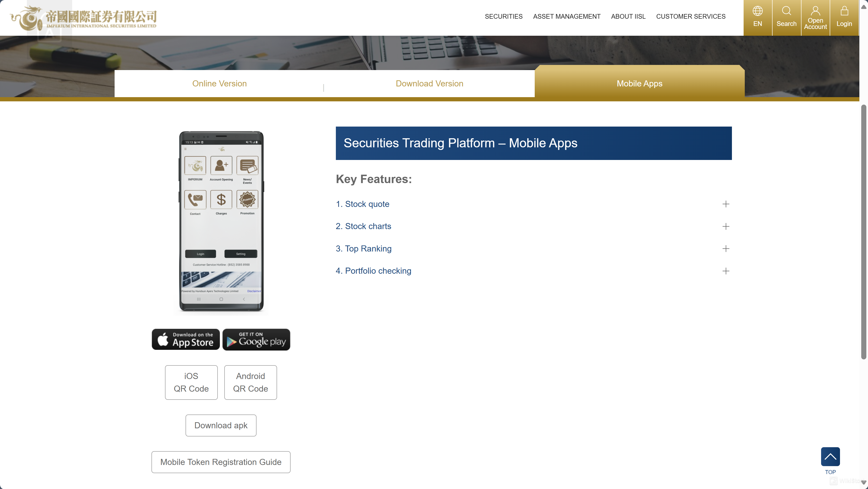Click the App Store download icon
Viewport: 868px width, 489px height.
[x=185, y=339]
